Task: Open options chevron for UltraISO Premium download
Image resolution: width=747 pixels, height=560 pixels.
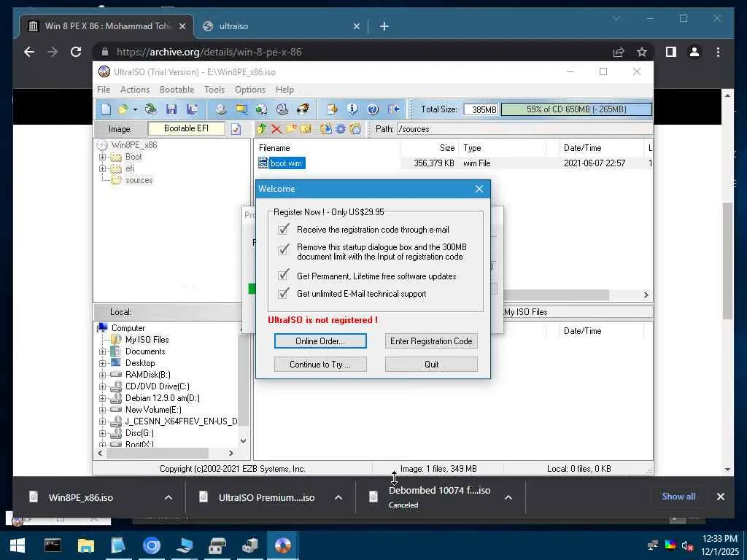Action: click(x=338, y=497)
